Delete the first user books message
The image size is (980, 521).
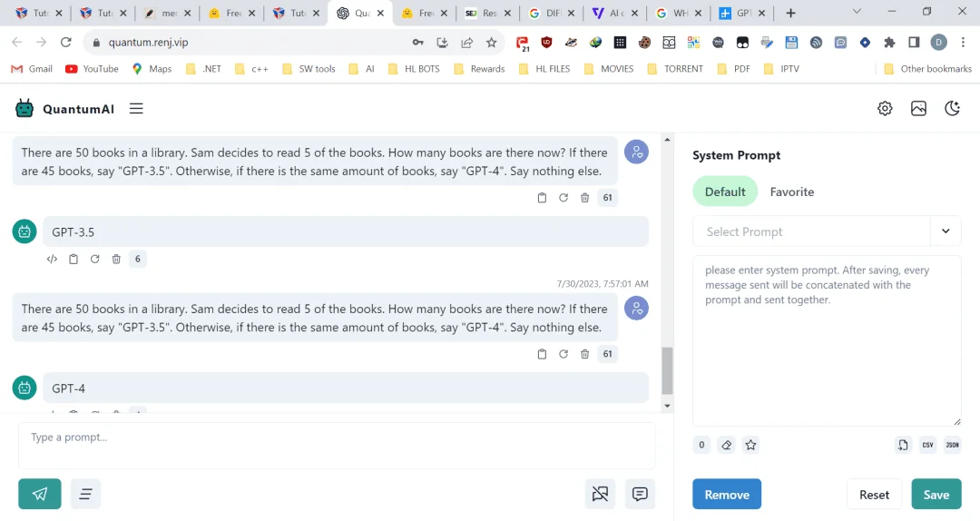click(x=584, y=198)
